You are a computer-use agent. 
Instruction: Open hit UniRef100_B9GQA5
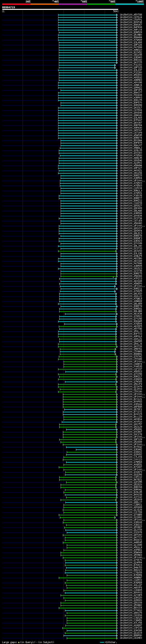coord(131,321)
